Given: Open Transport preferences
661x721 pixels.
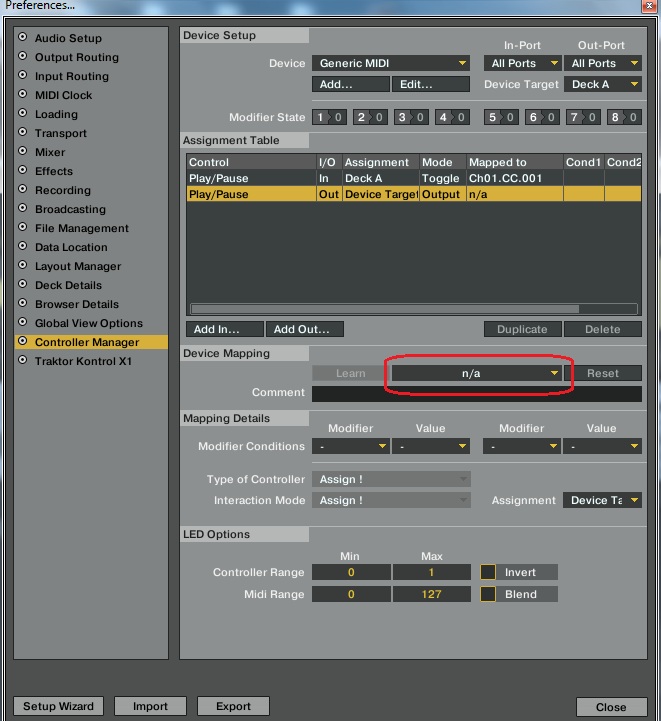Looking at the screenshot, I should pos(61,133).
